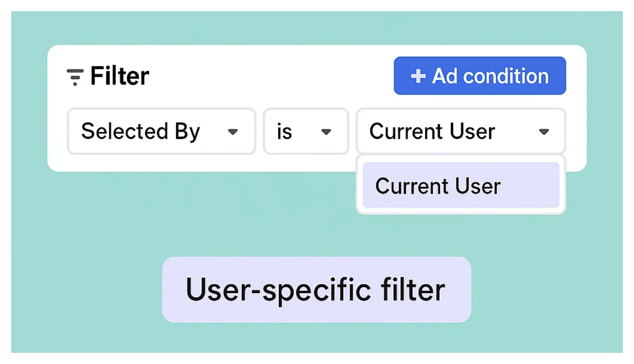Click the Current User text in the value box
The height and width of the screenshot is (364, 634).
[x=432, y=131]
